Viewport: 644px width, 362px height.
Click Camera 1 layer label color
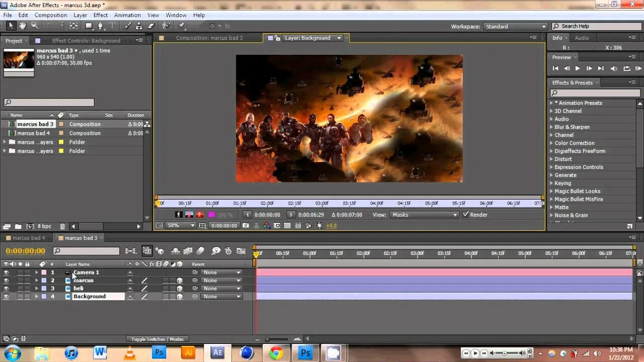[x=44, y=273]
